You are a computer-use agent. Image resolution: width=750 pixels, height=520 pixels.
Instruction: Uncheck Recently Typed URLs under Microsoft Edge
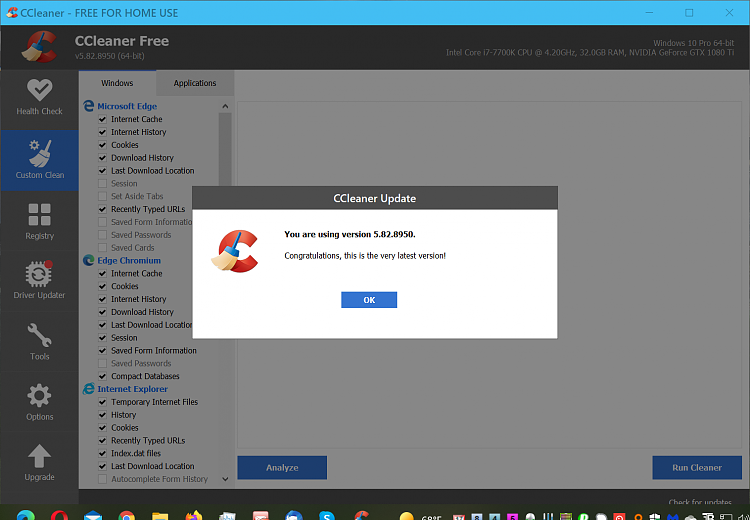pyautogui.click(x=102, y=209)
